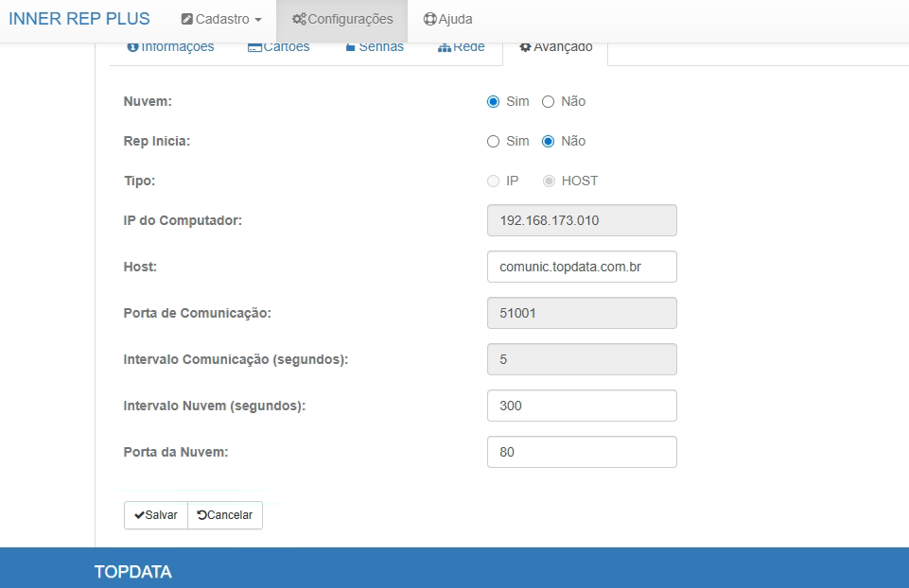This screenshot has width=909, height=588.
Task: Select Não for Rep Inicia
Action: click(548, 141)
